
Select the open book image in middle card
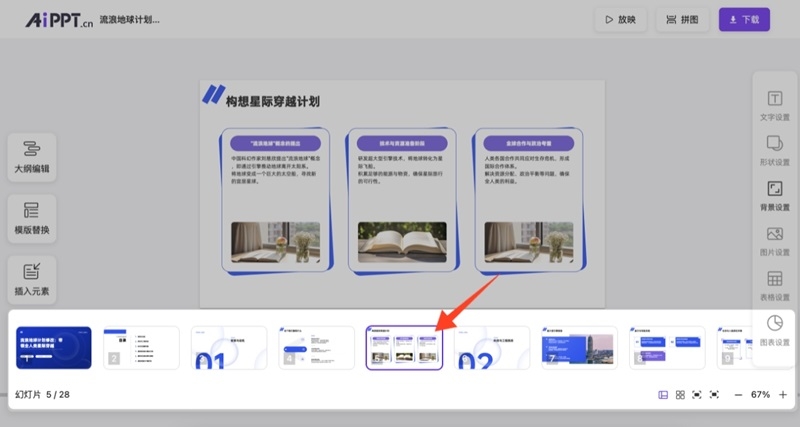[402, 242]
